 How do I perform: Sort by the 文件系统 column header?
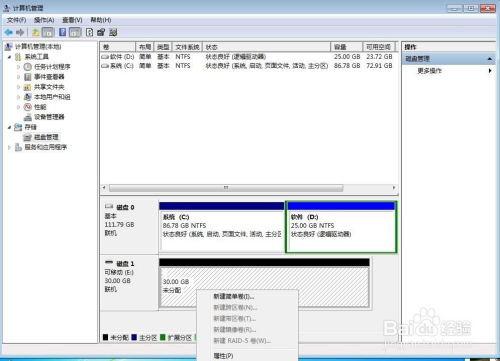point(187,47)
